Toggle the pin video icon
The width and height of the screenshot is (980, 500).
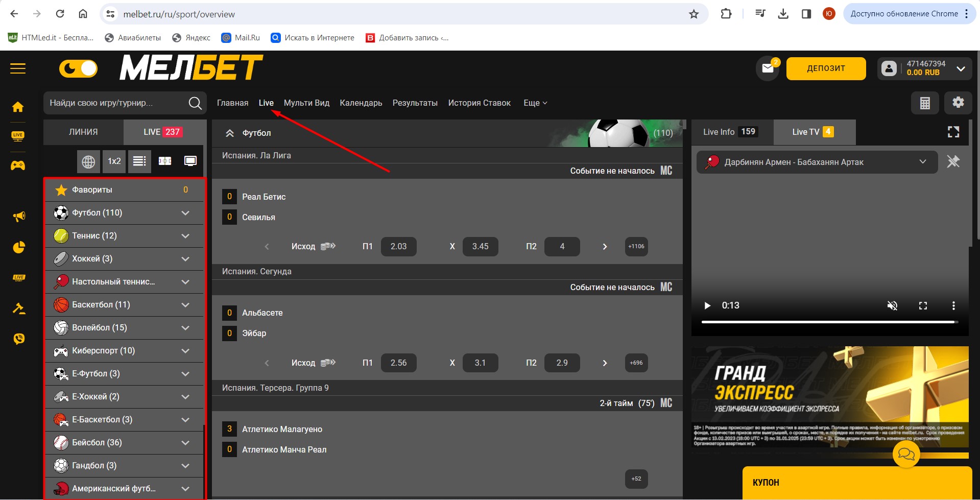(953, 162)
